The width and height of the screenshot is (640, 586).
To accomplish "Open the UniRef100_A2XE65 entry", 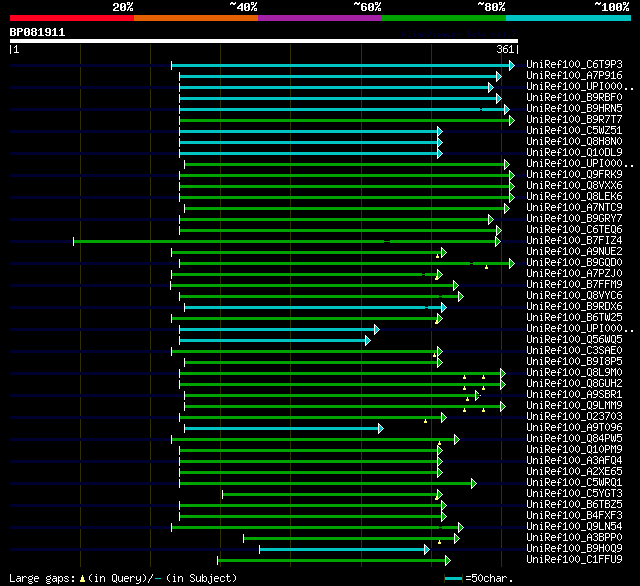I will (x=574, y=472).
